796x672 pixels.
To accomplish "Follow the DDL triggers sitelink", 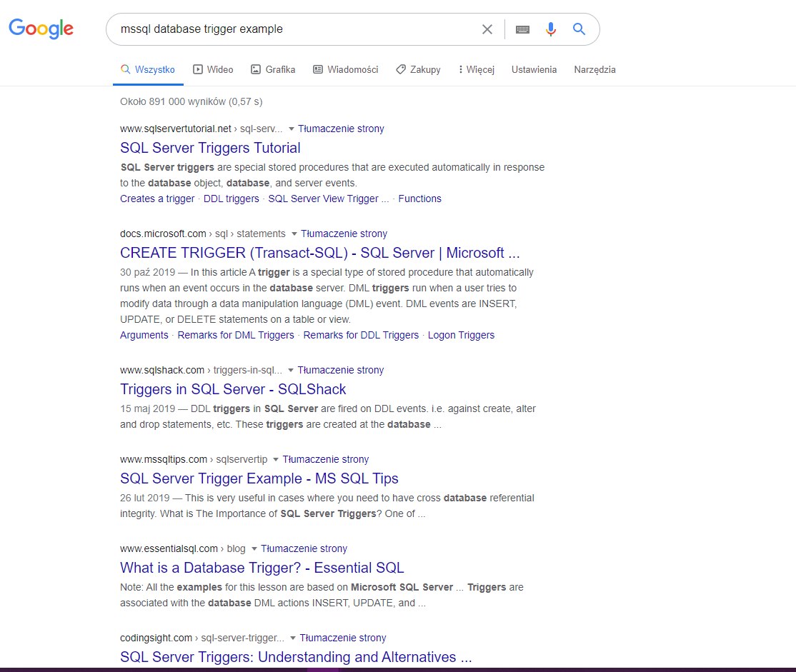I will [232, 199].
